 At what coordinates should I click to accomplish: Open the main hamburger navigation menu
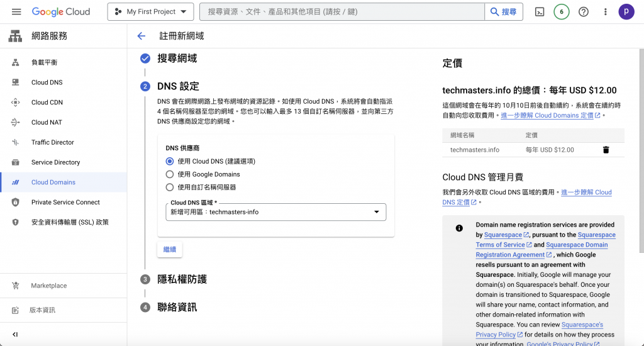point(16,11)
